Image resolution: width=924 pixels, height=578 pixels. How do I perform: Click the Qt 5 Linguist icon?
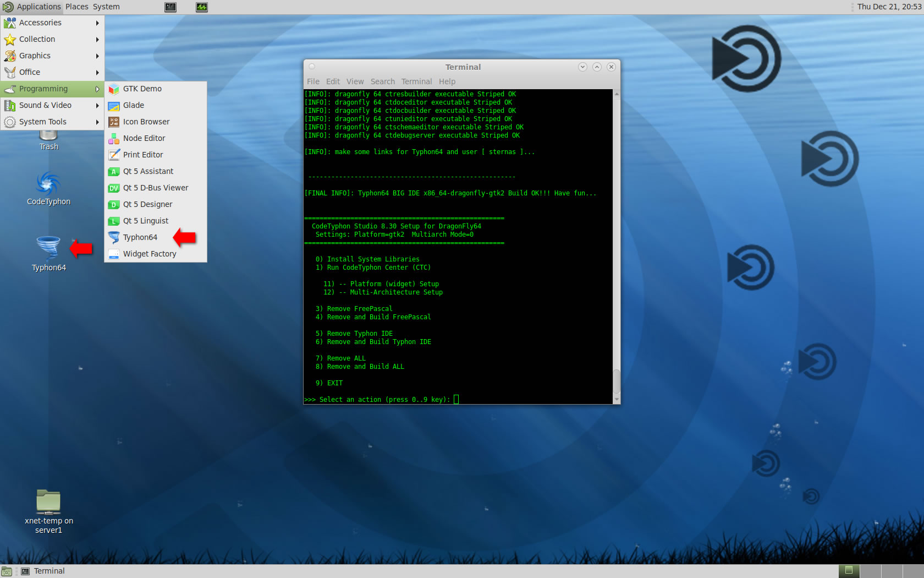(114, 221)
